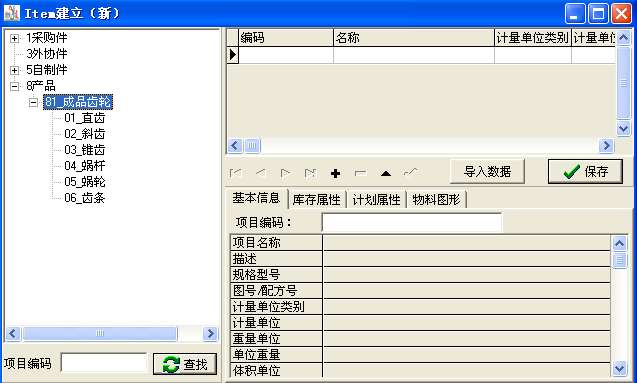Go to next record navigator arrow
This screenshot has width=637, height=383.
pyautogui.click(x=286, y=173)
